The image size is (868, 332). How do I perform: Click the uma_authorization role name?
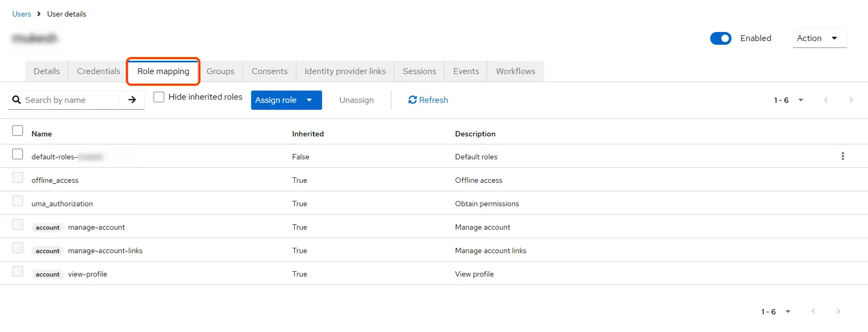pos(62,204)
